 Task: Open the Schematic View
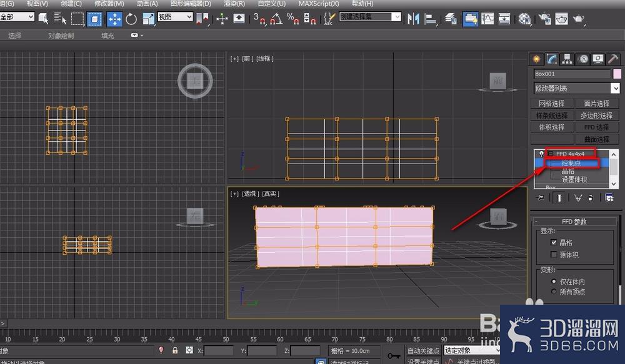coord(504,18)
